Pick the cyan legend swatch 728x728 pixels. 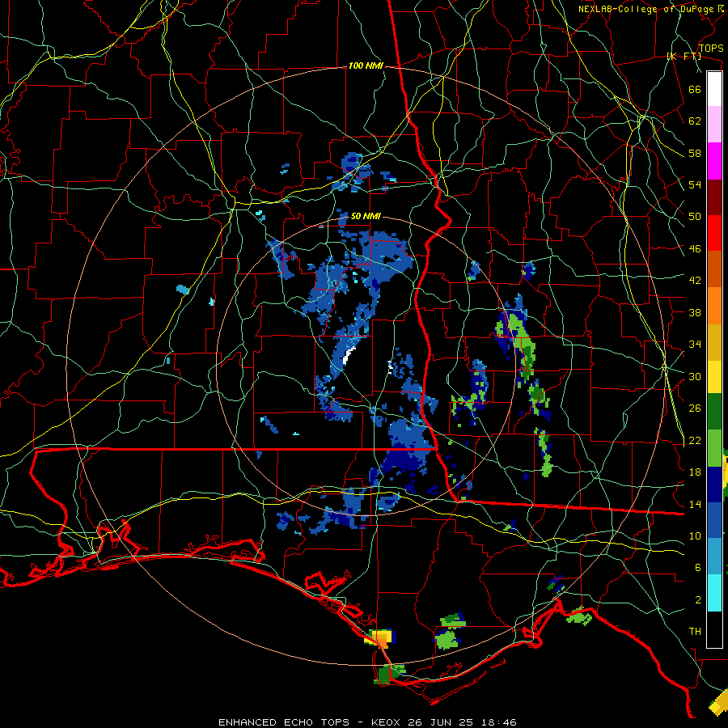(714, 593)
